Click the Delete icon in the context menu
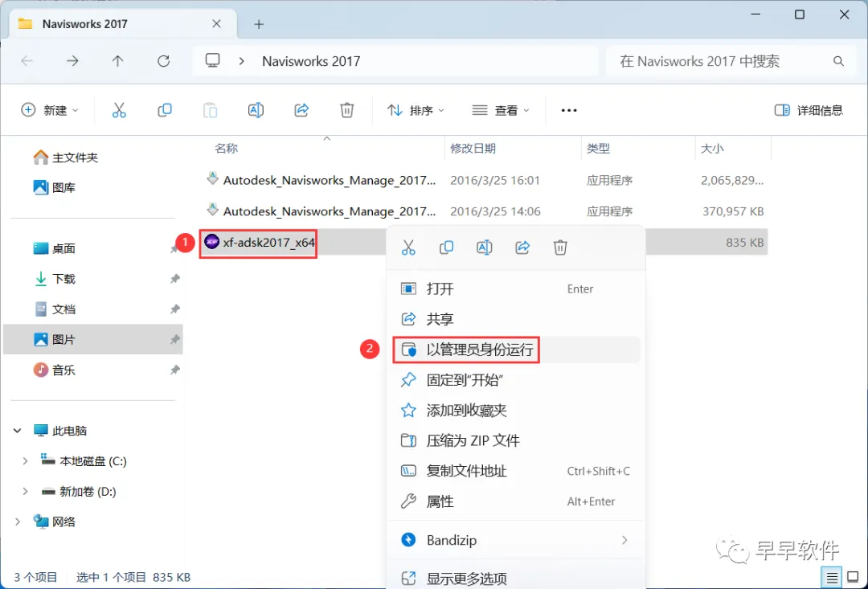 (x=560, y=247)
